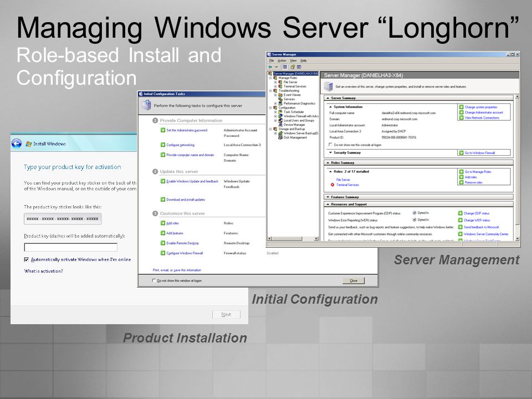Select Server Manager (DANIELHA3-X64) root node

(295, 74)
